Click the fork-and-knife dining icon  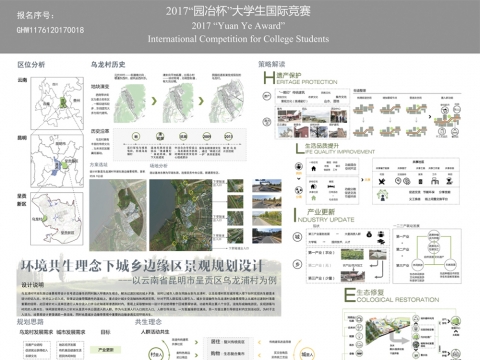tap(381, 181)
